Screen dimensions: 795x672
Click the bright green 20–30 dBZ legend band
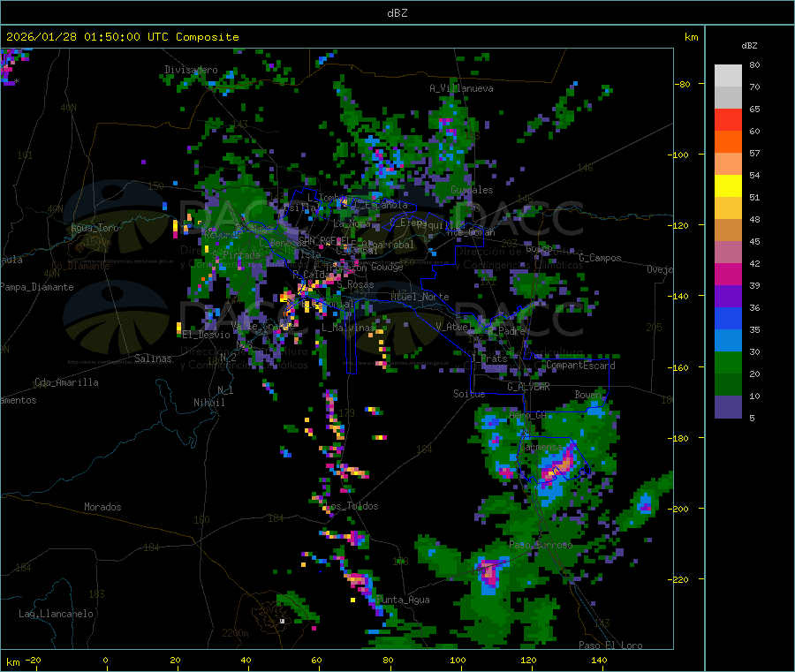[728, 362]
